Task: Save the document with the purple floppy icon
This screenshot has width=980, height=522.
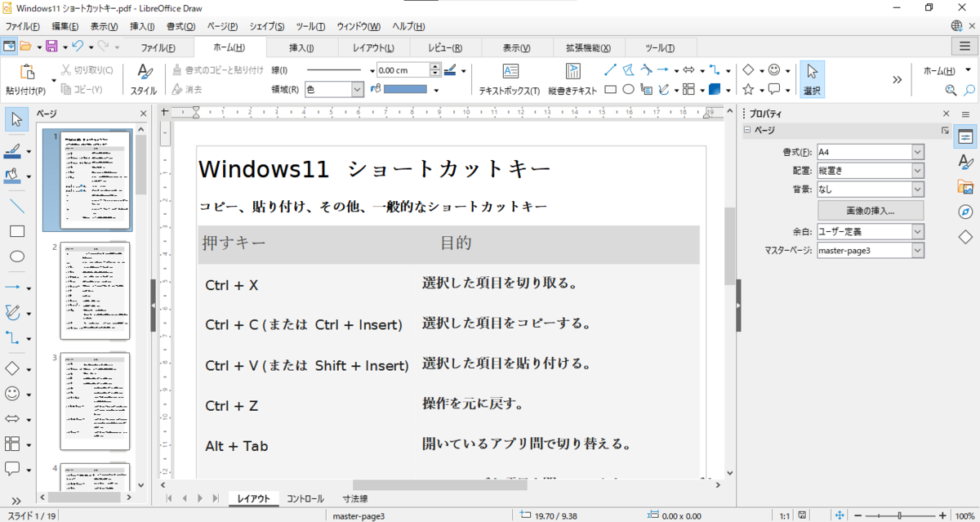Action: click(x=51, y=47)
